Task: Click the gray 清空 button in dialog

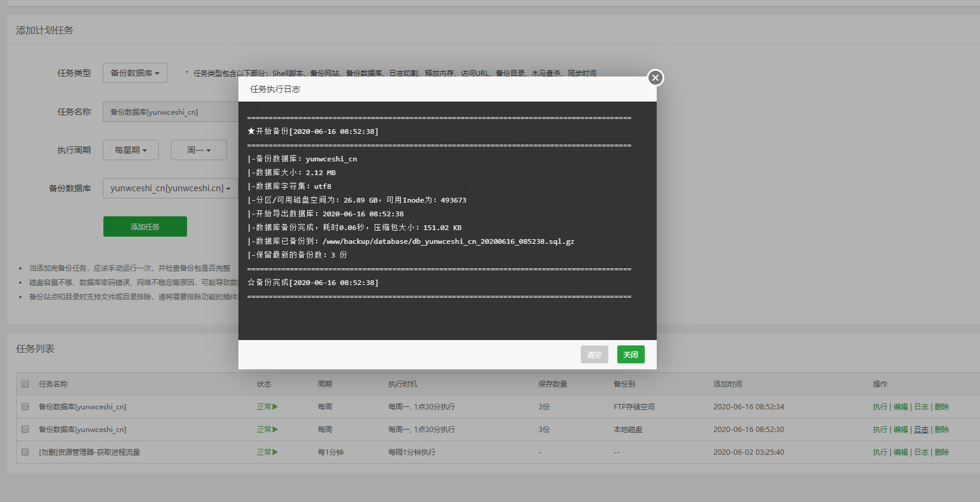Action: pyautogui.click(x=594, y=354)
